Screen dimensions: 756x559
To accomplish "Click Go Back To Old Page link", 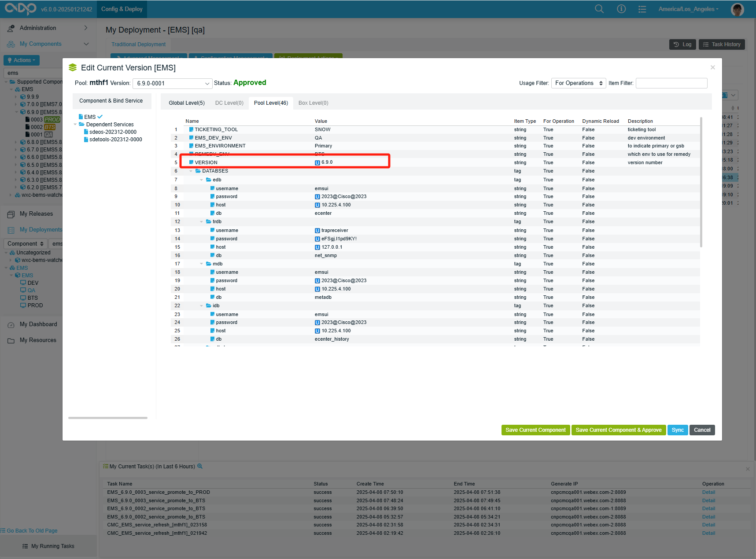I will pyautogui.click(x=32, y=531).
